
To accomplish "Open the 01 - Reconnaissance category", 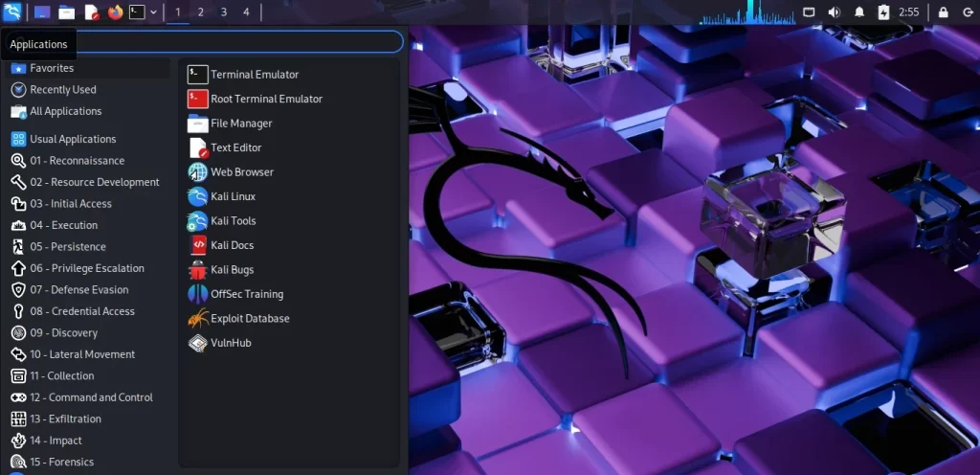I will tap(88, 161).
